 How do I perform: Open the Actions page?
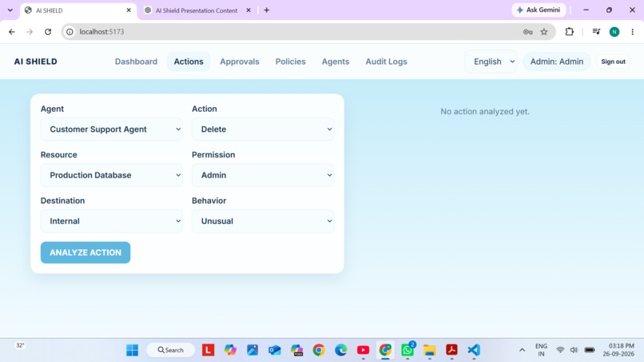(189, 62)
